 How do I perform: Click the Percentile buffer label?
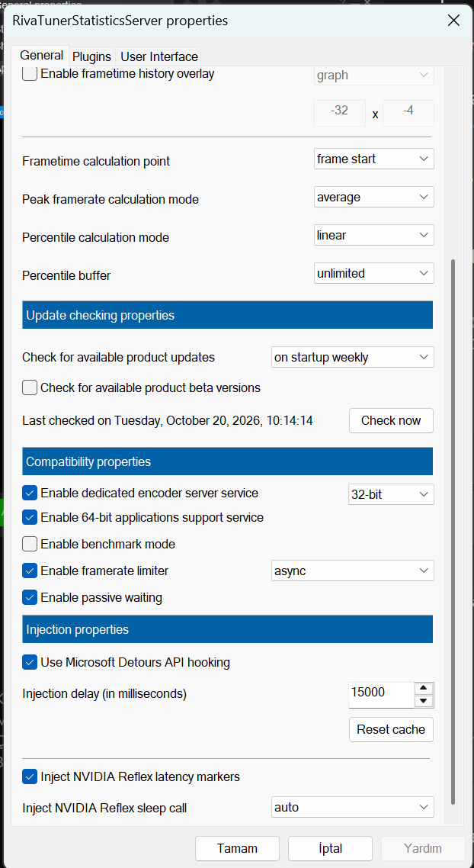click(x=66, y=275)
